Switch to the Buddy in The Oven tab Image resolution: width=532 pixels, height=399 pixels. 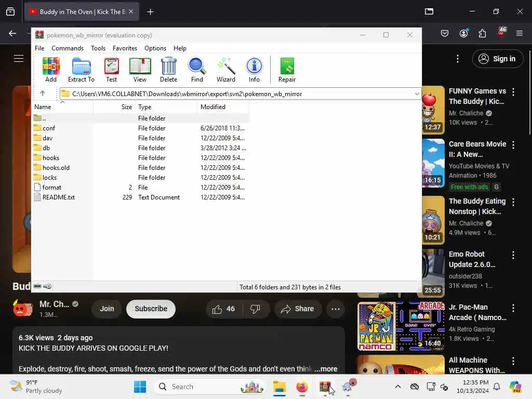[82, 11]
